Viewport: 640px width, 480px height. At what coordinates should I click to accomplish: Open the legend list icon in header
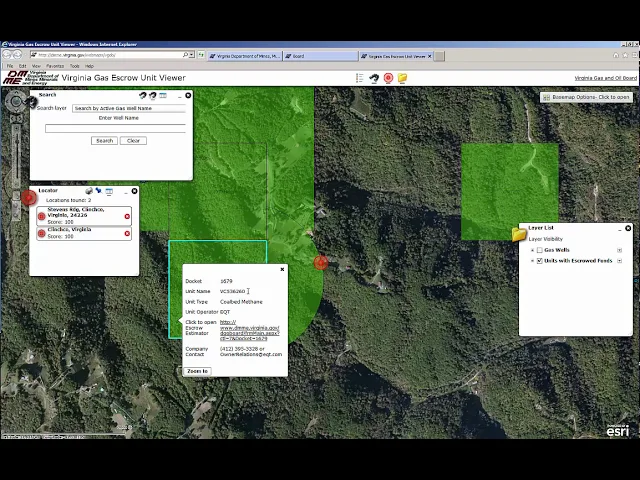tap(360, 78)
